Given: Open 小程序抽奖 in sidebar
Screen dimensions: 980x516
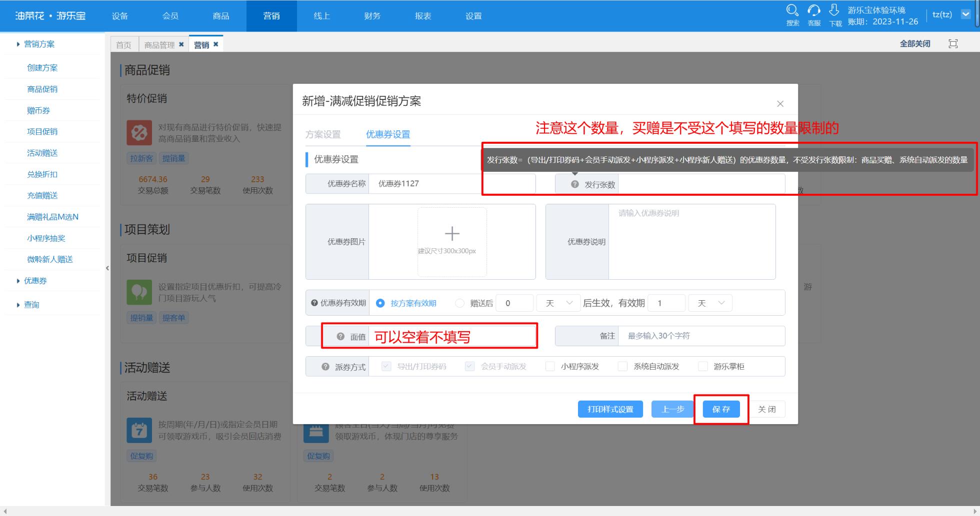Looking at the screenshot, I should [x=46, y=238].
